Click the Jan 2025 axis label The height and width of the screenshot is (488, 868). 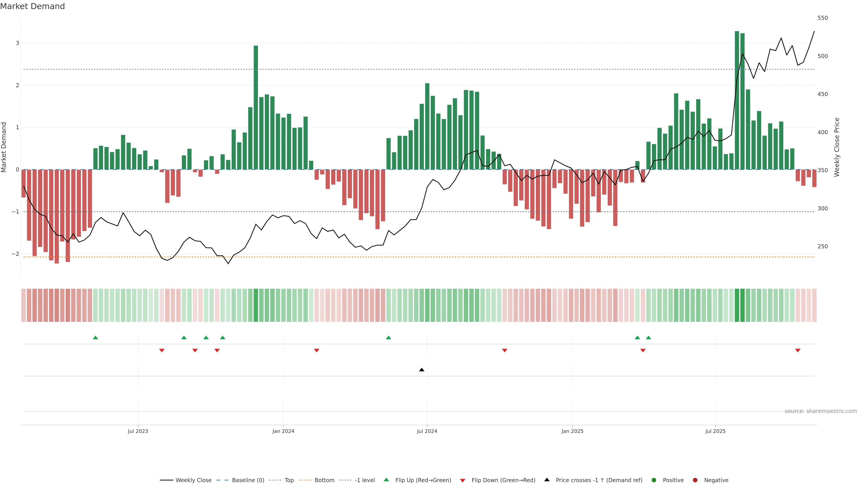tap(572, 431)
